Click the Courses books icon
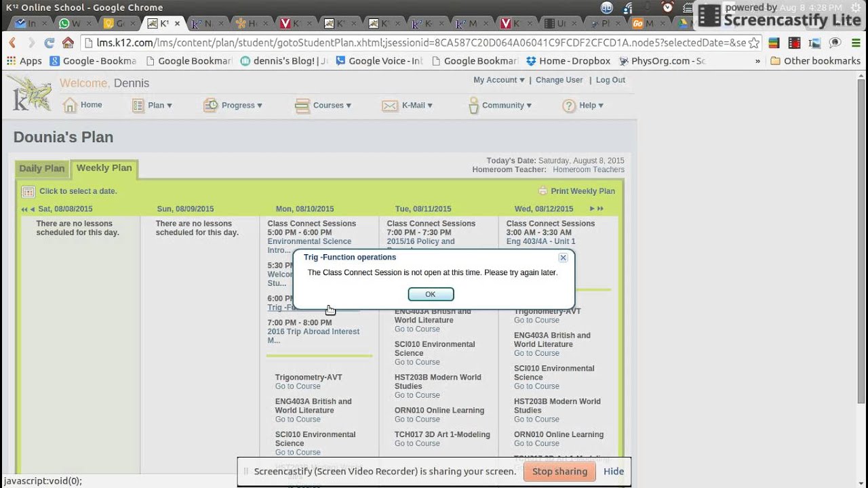The height and width of the screenshot is (488, 868). (302, 106)
